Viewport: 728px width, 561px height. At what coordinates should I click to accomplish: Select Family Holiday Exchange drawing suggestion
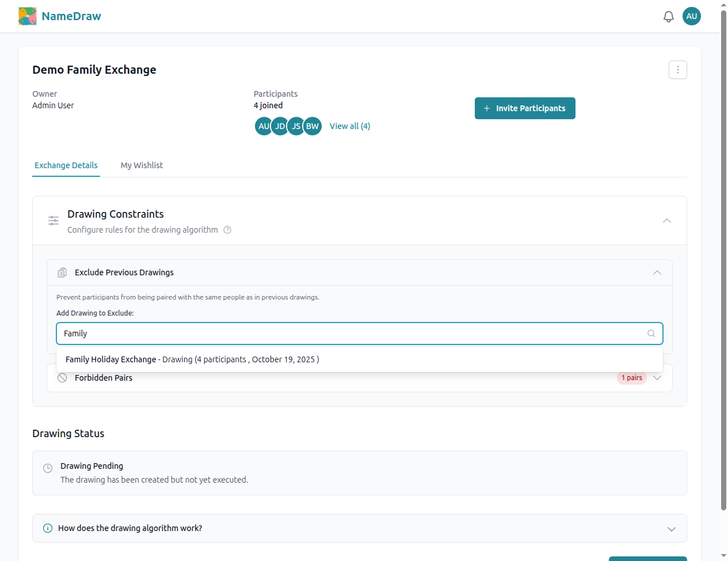[x=192, y=359]
